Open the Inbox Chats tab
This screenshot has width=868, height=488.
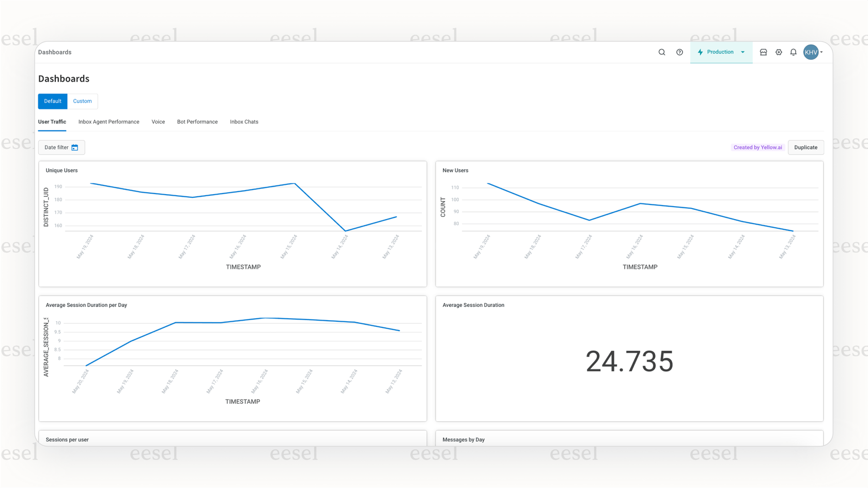pyautogui.click(x=244, y=121)
